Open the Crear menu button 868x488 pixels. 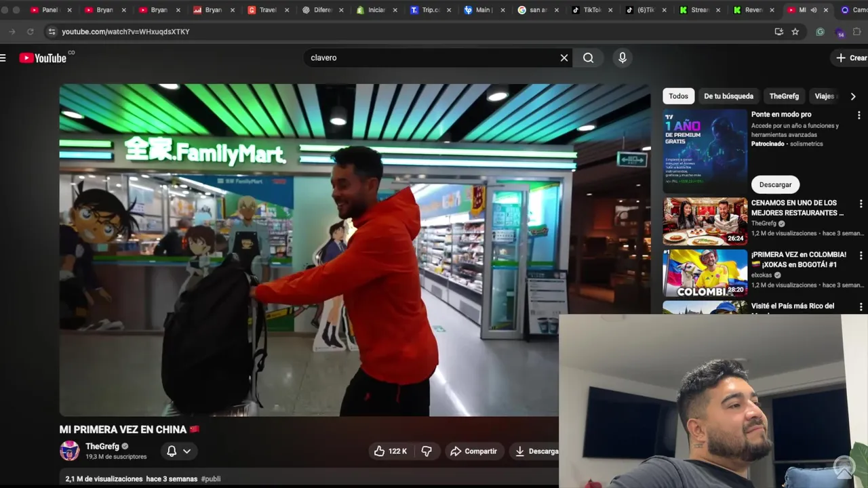[x=850, y=58]
